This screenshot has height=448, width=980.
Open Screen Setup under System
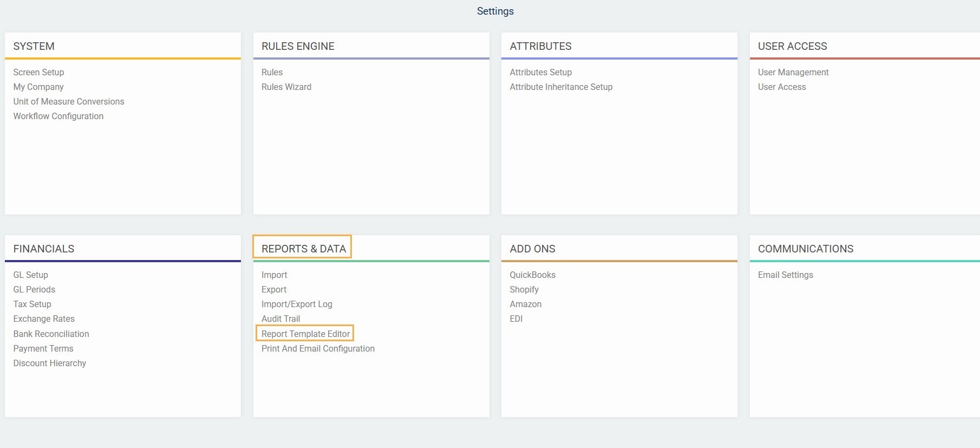tap(38, 72)
